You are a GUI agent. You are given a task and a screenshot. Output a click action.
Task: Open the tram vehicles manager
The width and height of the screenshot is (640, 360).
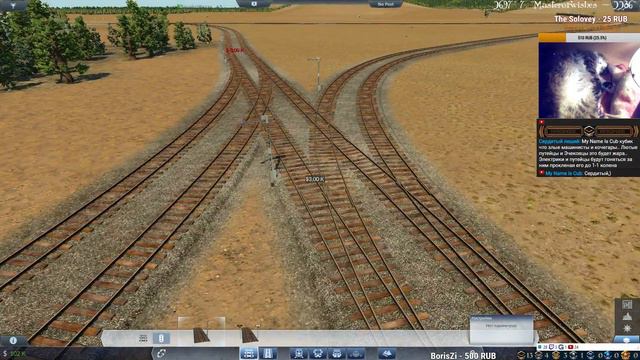[x=337, y=353]
